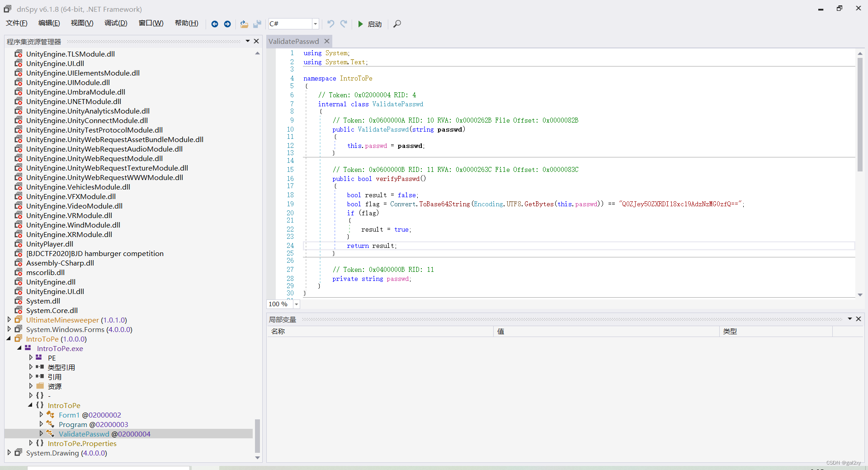Navigate forward with the blue forward arrow
868x470 pixels.
tap(227, 24)
